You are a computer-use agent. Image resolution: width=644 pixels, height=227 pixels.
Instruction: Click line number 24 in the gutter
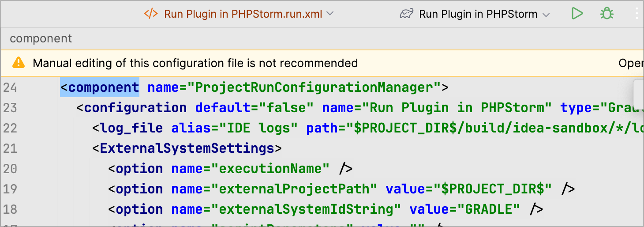coord(10,88)
